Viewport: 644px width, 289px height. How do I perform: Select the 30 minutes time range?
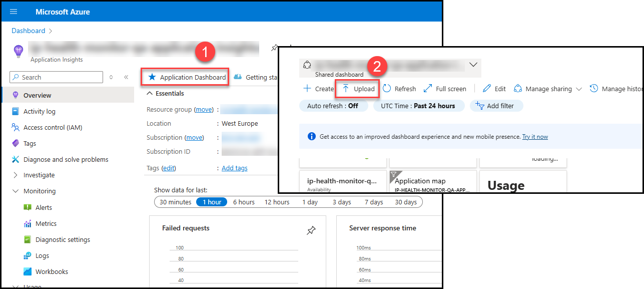point(175,202)
